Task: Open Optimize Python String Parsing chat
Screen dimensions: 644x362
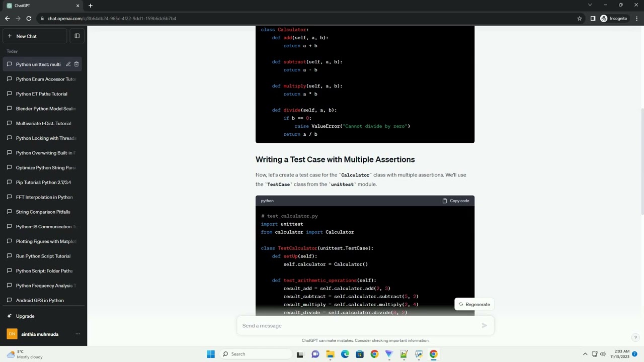Action: click(42, 167)
